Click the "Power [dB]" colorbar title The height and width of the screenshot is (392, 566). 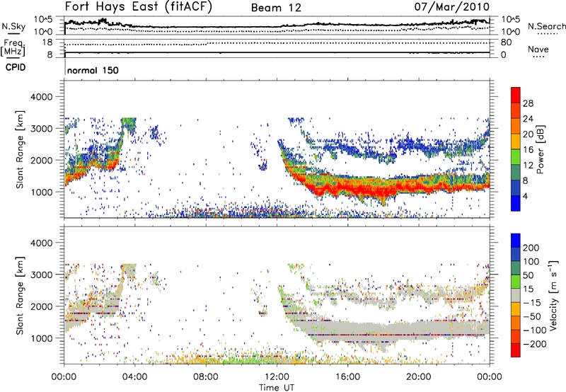tap(540, 149)
